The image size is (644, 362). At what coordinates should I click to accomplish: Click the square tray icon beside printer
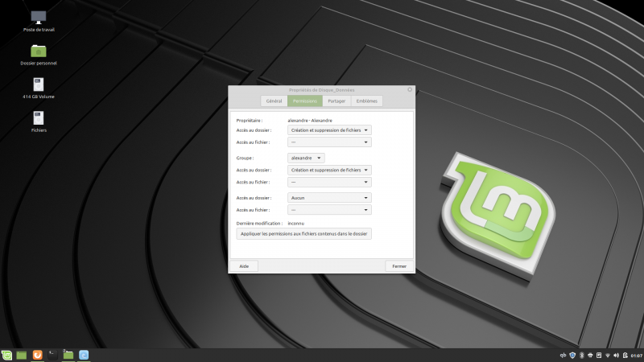(599, 356)
